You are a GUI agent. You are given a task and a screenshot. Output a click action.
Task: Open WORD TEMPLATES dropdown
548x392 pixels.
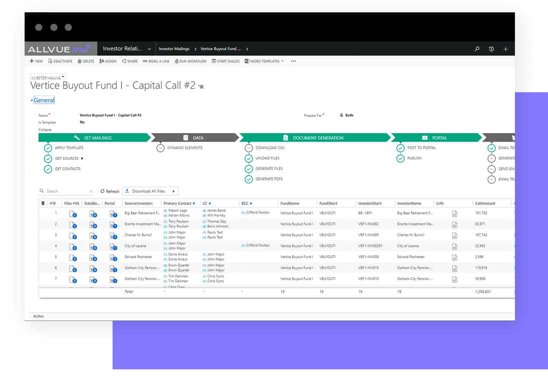pyautogui.click(x=264, y=61)
